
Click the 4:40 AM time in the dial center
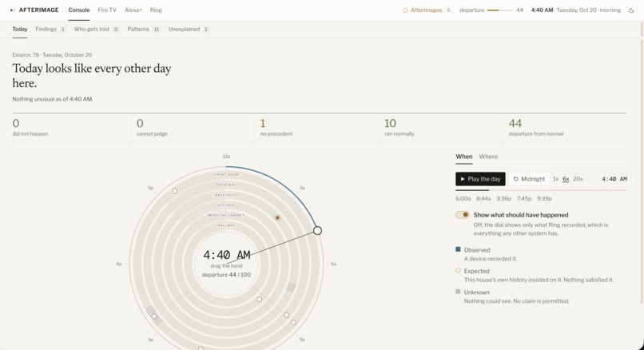tap(227, 255)
